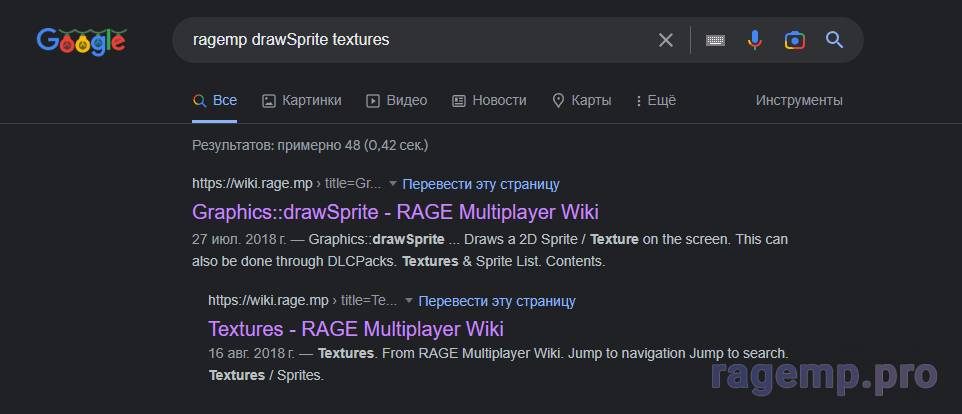Screen dimensions: 962x414
Task: Open Инструменты search tools
Action: pos(799,100)
